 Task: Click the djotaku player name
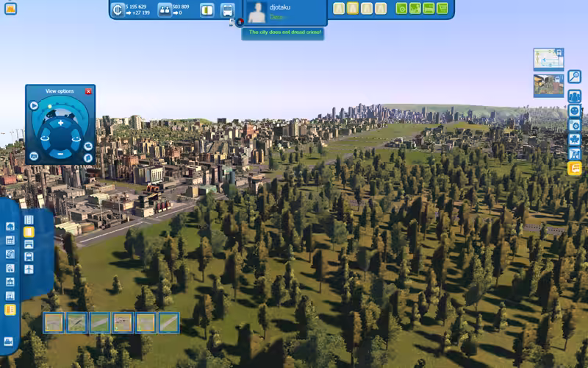pyautogui.click(x=280, y=7)
